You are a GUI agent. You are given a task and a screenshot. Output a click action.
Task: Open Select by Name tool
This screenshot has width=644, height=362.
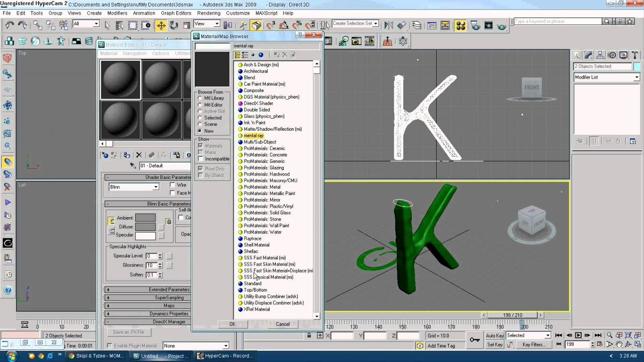(x=120, y=25)
